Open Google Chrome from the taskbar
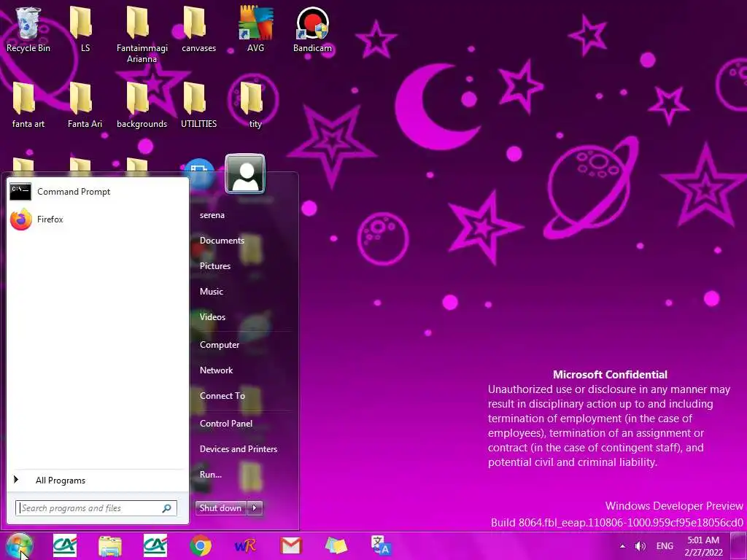The image size is (747, 560). pyautogui.click(x=201, y=546)
